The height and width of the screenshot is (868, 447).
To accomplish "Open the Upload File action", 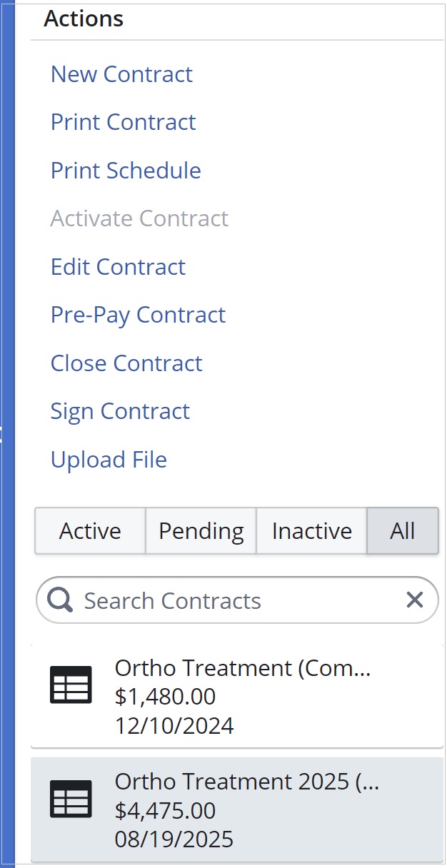I will (109, 460).
